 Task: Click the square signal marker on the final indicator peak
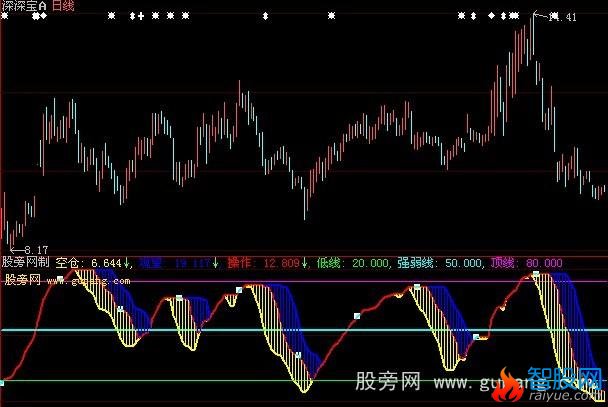pos(536,274)
